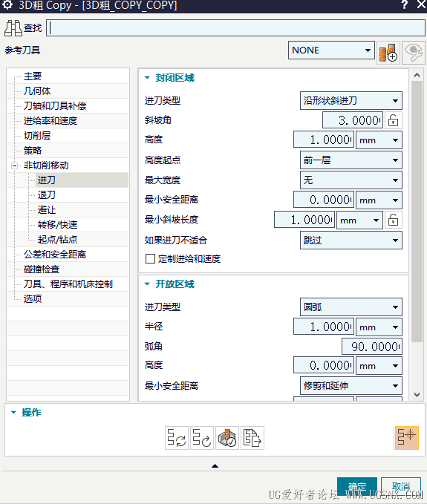The image size is (427, 504).
Task: Collapse the 封闭区域 section
Action: coord(147,77)
